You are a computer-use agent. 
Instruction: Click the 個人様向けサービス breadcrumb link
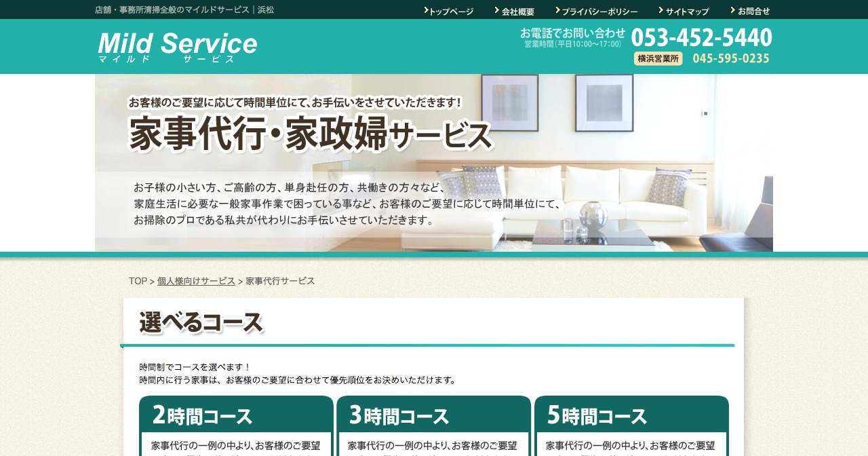196,280
